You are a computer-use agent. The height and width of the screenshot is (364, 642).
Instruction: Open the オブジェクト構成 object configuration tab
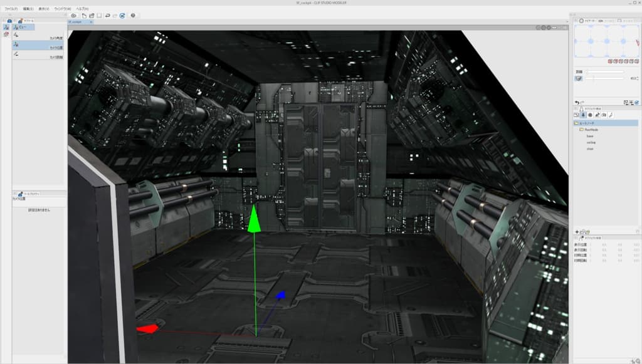pyautogui.click(x=591, y=109)
